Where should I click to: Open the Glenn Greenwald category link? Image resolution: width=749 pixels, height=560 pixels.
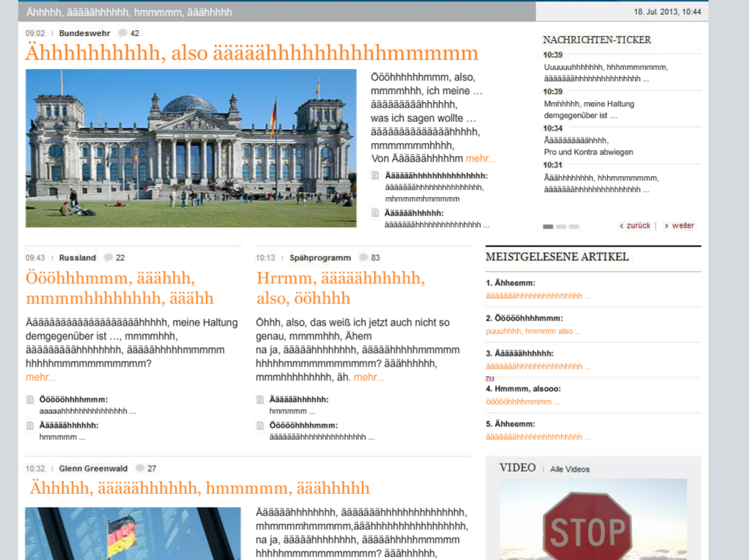[93, 469]
